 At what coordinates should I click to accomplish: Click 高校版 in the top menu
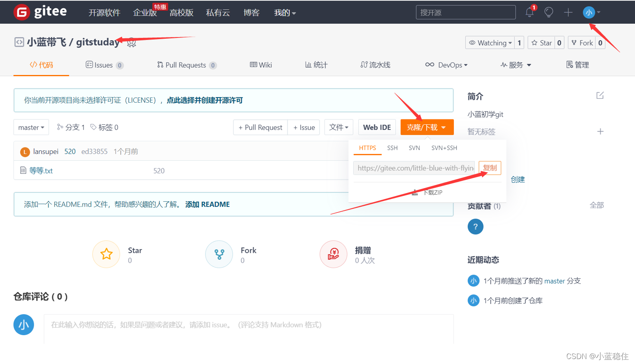(x=182, y=13)
